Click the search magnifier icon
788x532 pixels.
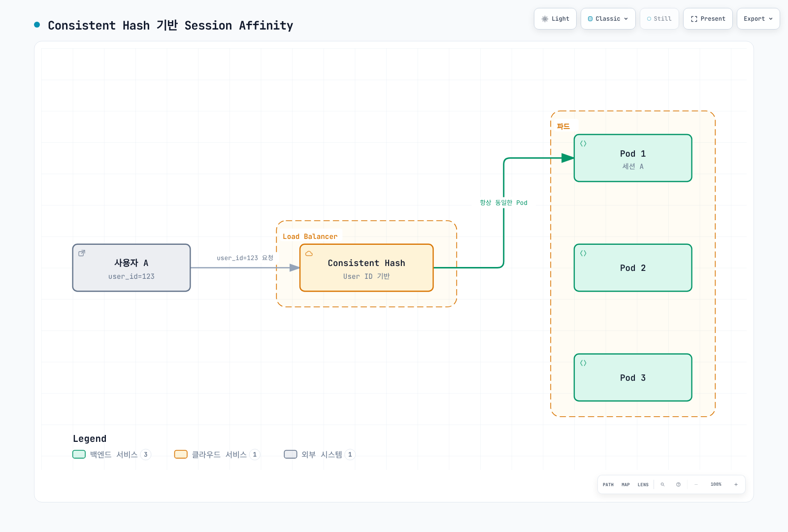(x=662, y=485)
